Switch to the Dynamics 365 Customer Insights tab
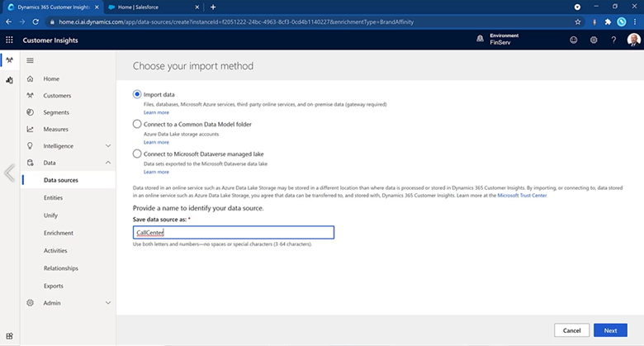 pyautogui.click(x=54, y=7)
